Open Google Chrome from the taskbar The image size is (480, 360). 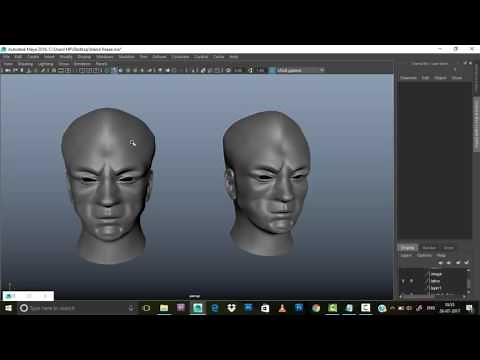(x=316, y=308)
